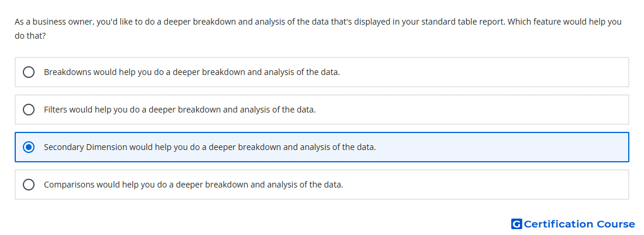Select the Breakdowns radio button

coord(29,72)
